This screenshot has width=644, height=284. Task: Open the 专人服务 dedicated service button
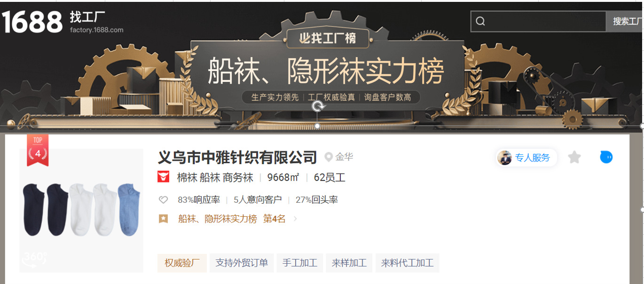[x=526, y=158]
